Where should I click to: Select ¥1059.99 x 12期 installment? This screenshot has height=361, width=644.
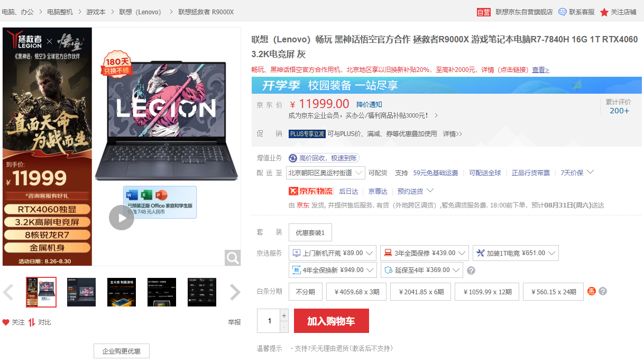click(x=487, y=292)
